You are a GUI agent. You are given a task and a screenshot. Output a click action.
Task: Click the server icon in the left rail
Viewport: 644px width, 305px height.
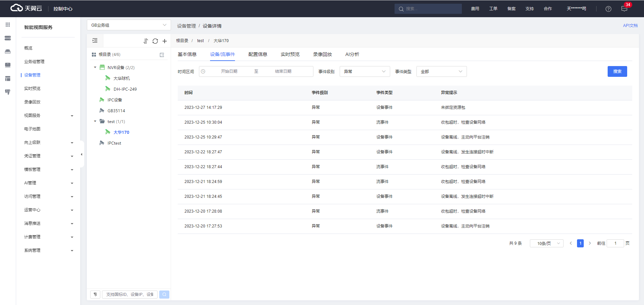[x=8, y=38]
